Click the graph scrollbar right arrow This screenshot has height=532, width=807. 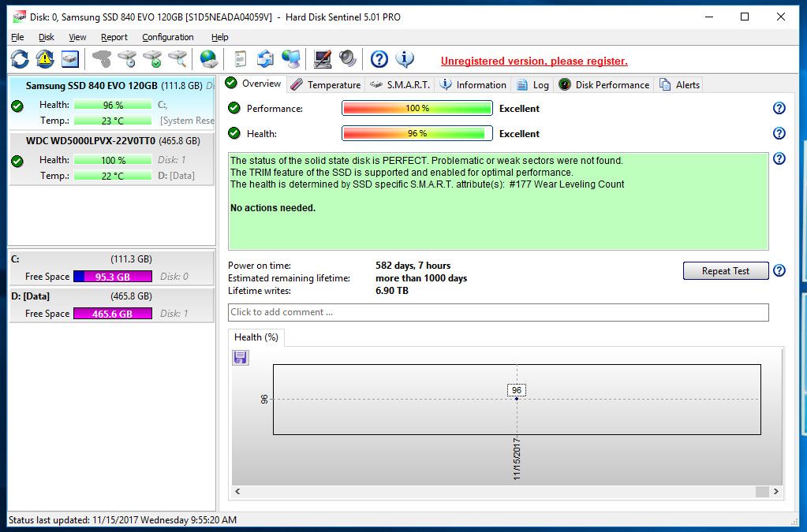tap(775, 491)
